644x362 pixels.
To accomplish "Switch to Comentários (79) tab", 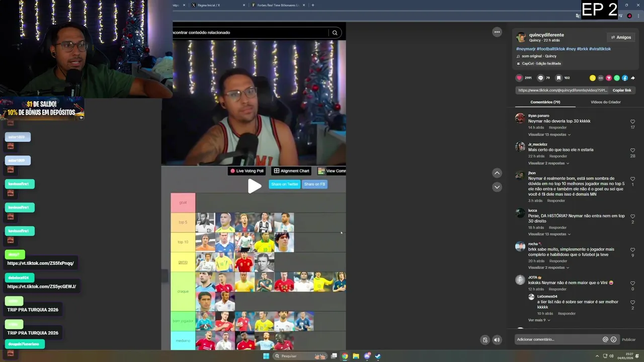I will [x=545, y=102].
